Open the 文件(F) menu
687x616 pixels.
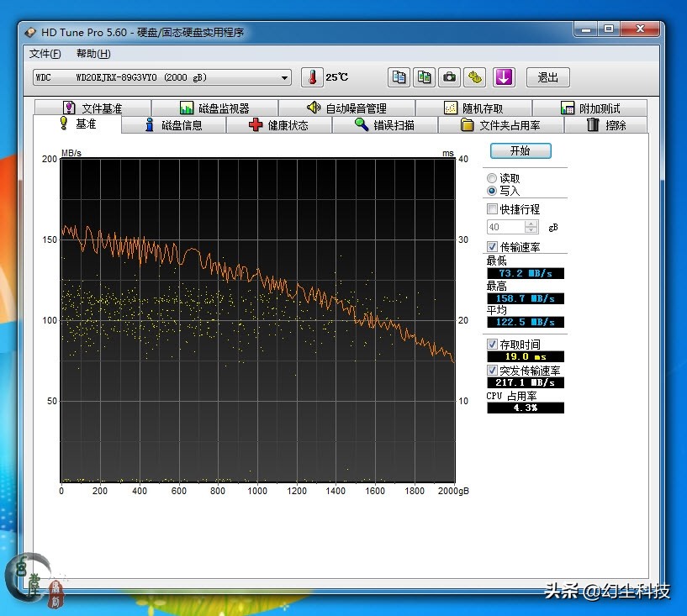pyautogui.click(x=45, y=54)
